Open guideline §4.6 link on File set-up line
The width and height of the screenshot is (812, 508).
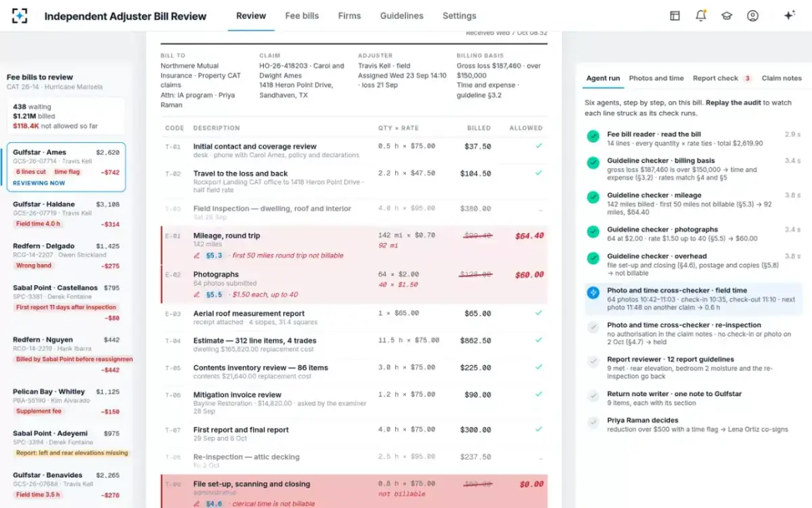click(x=215, y=504)
